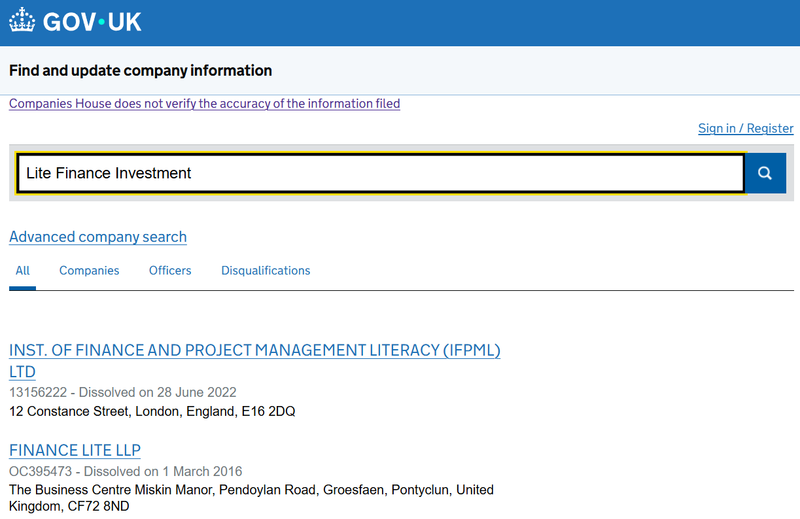Screen dimensions: 800x519
Task: Switch to the Disqualifications tab
Action: tap(265, 270)
